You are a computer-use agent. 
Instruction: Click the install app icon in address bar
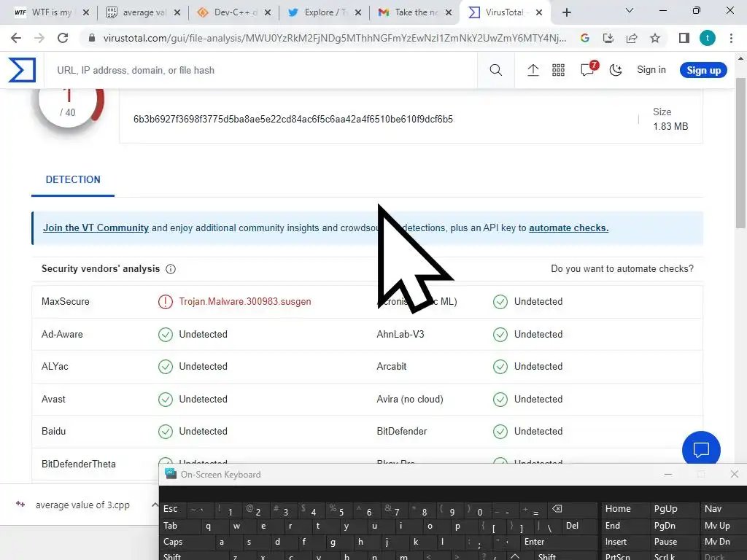[608, 38]
